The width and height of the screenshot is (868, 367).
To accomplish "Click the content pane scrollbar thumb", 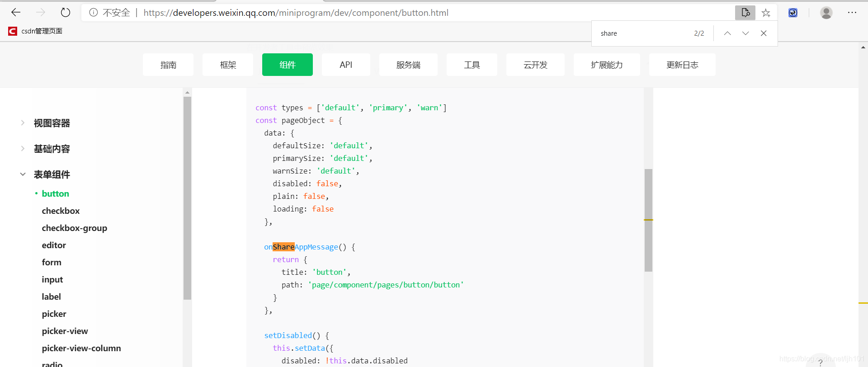I will tap(648, 220).
